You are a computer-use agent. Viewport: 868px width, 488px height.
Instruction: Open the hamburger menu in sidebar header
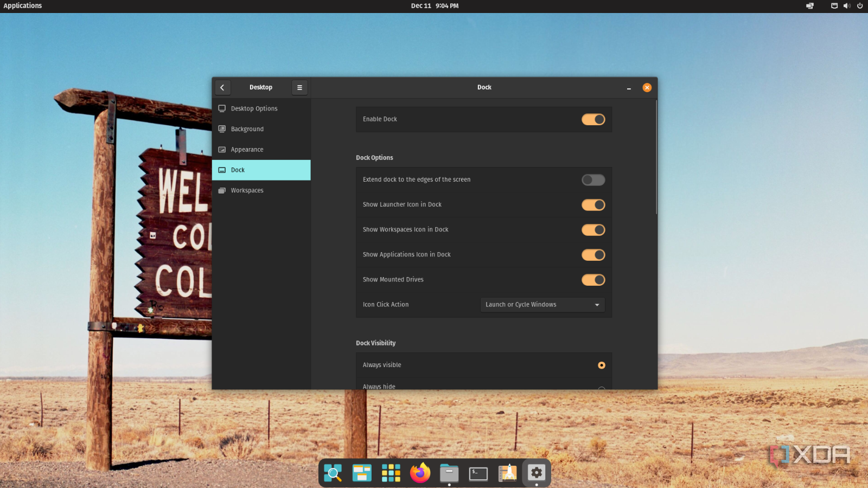click(x=299, y=87)
